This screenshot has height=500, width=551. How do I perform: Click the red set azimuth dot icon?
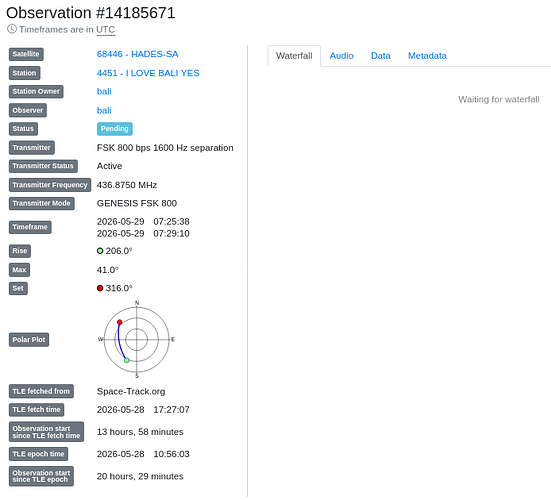click(100, 288)
